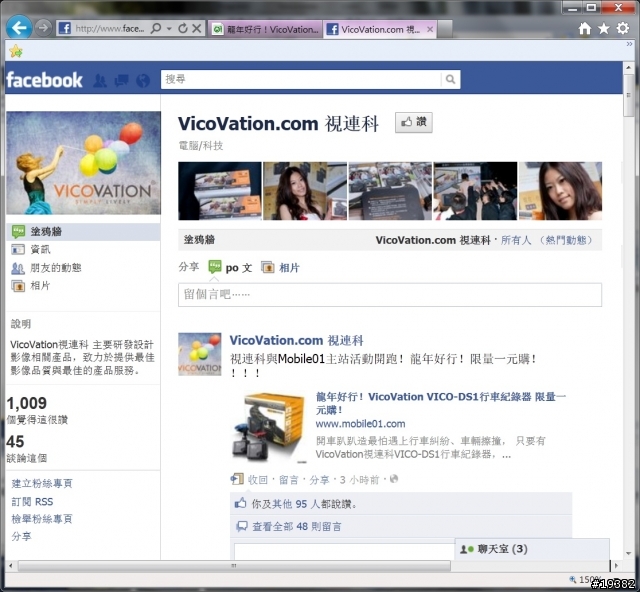
Task: Click the browser Forward arrow button
Action: point(42,28)
